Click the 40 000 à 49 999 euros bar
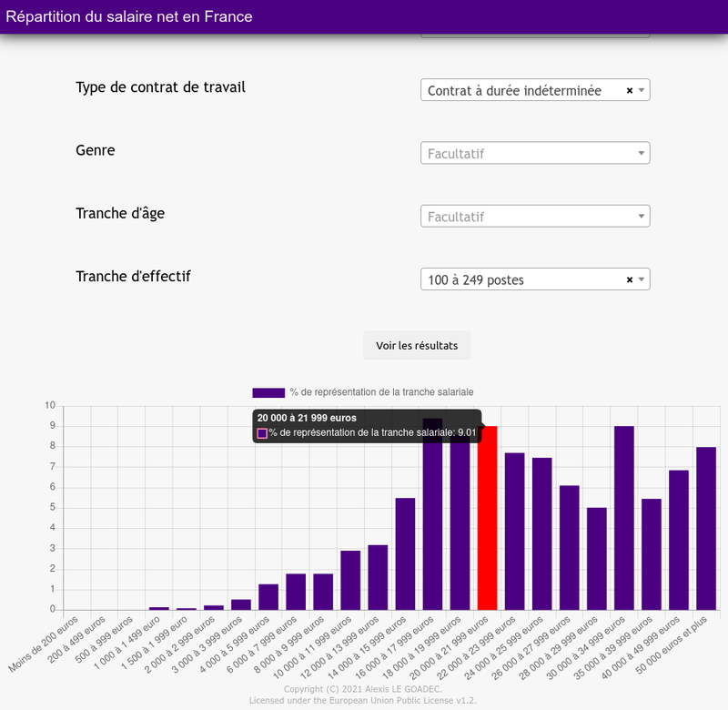Viewport: 728px width, 710px height. click(x=679, y=540)
